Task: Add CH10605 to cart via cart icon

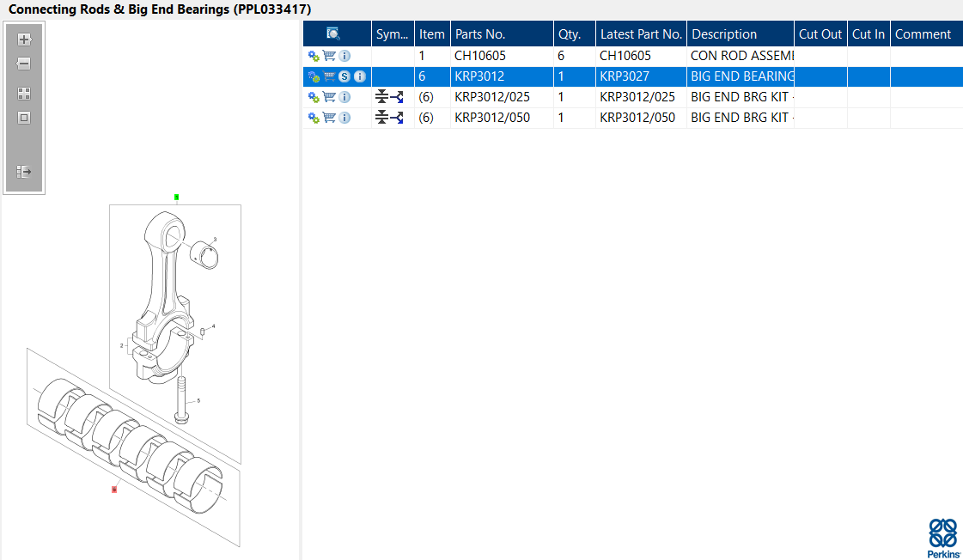Action: [329, 56]
